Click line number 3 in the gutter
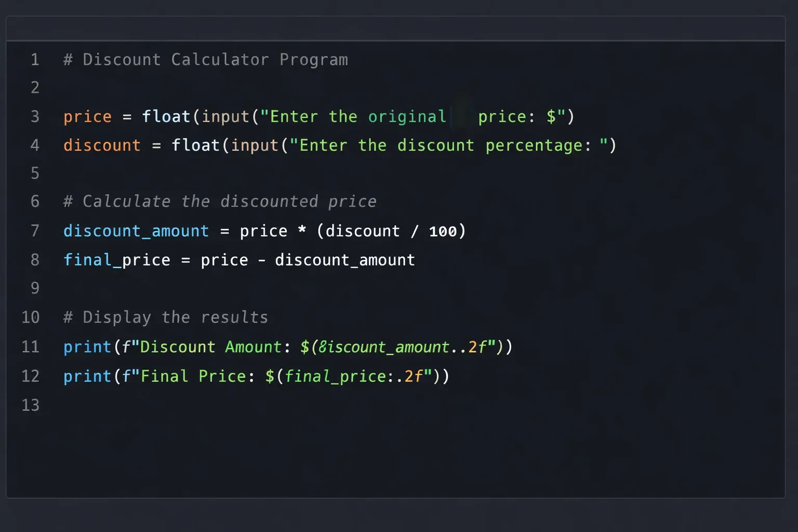The image size is (798, 532). pos(35,116)
